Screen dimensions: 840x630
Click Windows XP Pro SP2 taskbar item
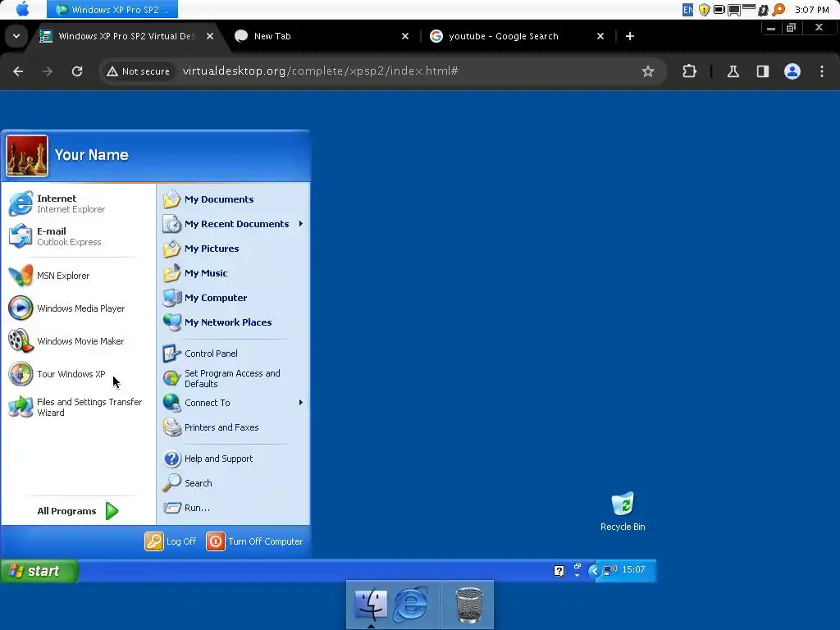[x=112, y=9]
